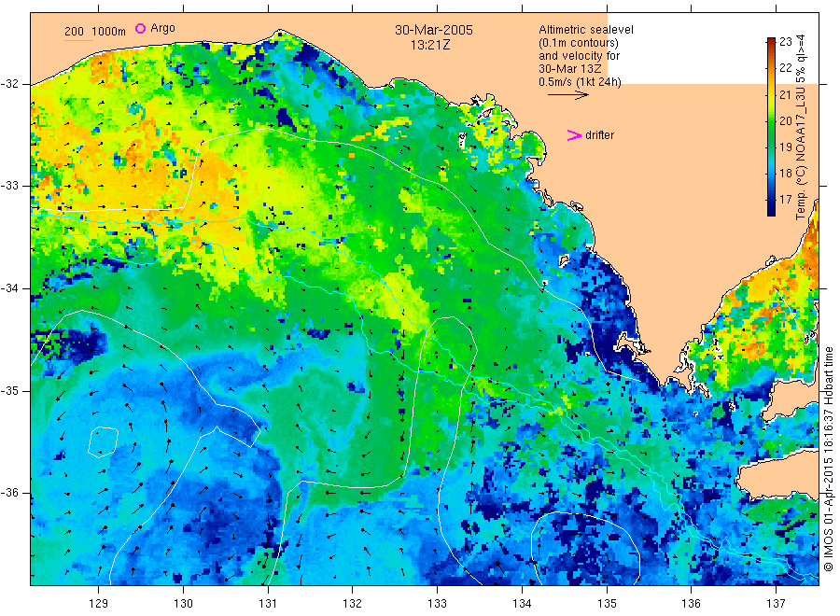
Task: Click the 'Altimetric sealevel' caption text
Action: [586, 30]
